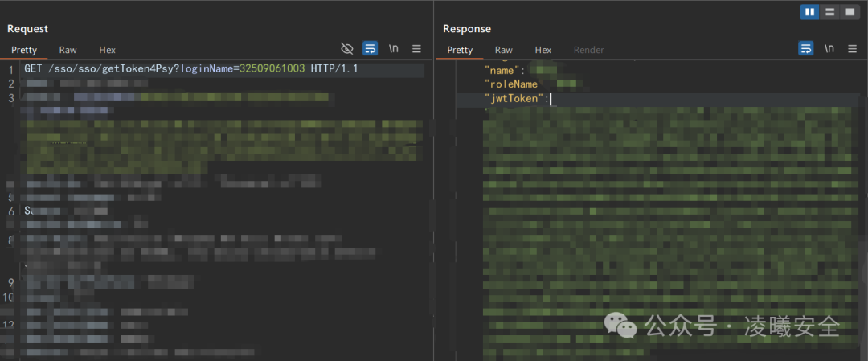Screen dimensions: 868x361
Task: Click the Response panel heading
Action: tap(467, 29)
